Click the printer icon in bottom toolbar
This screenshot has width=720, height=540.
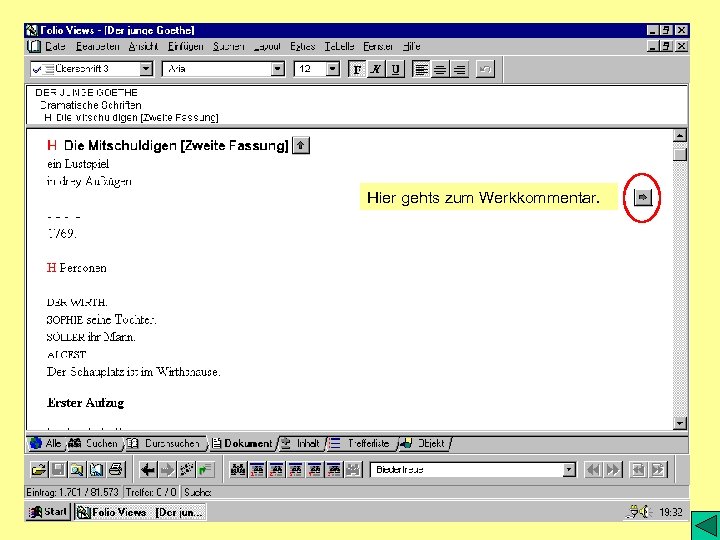point(116,469)
